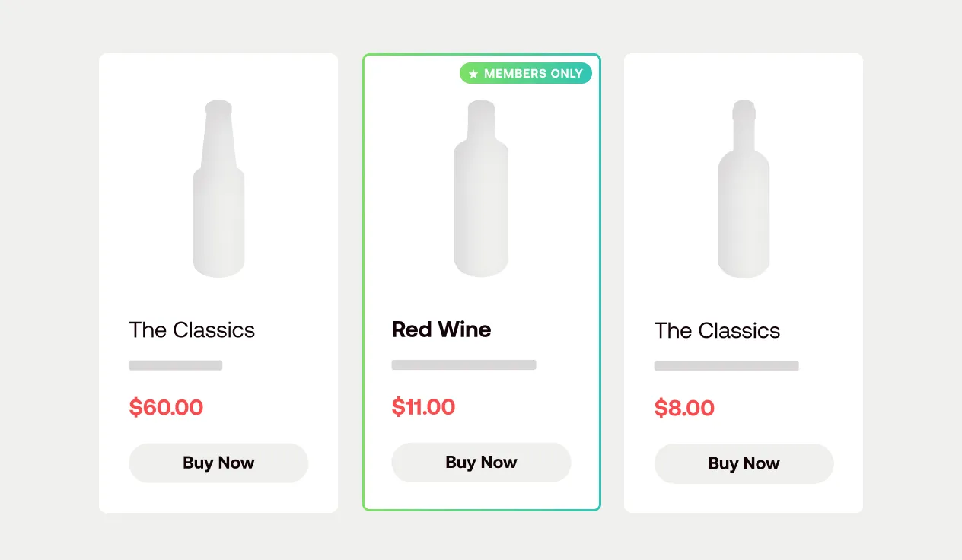Click the $8.00 price label
The height and width of the screenshot is (560, 962).
click(684, 409)
